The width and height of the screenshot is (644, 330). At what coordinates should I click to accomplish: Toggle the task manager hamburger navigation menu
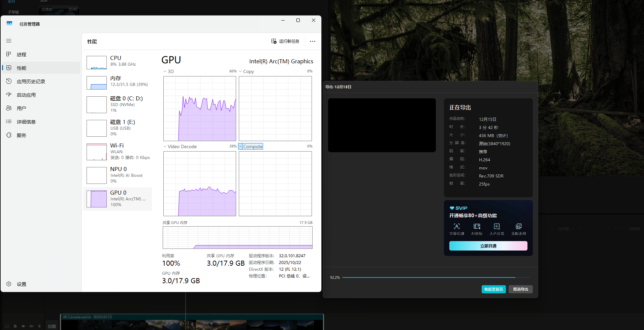click(9, 41)
